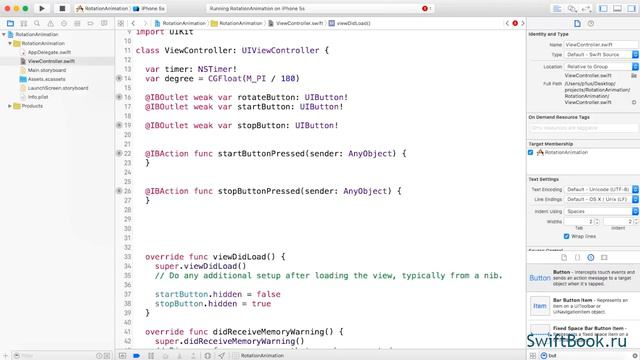Click the outlet connection circle for stopButton
640x360 pixels.
click(x=119, y=125)
